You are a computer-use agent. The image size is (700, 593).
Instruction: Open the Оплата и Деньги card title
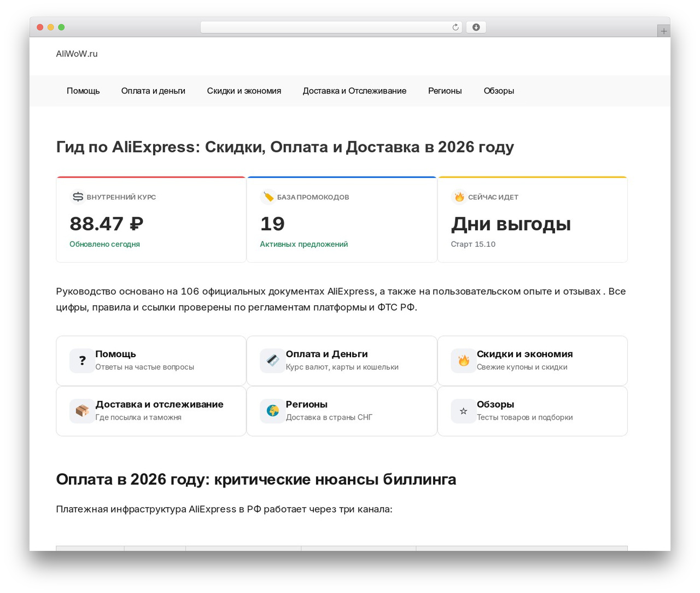point(326,354)
